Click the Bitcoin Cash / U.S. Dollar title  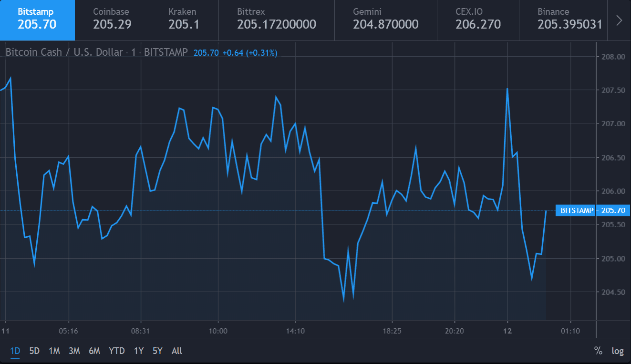point(64,52)
